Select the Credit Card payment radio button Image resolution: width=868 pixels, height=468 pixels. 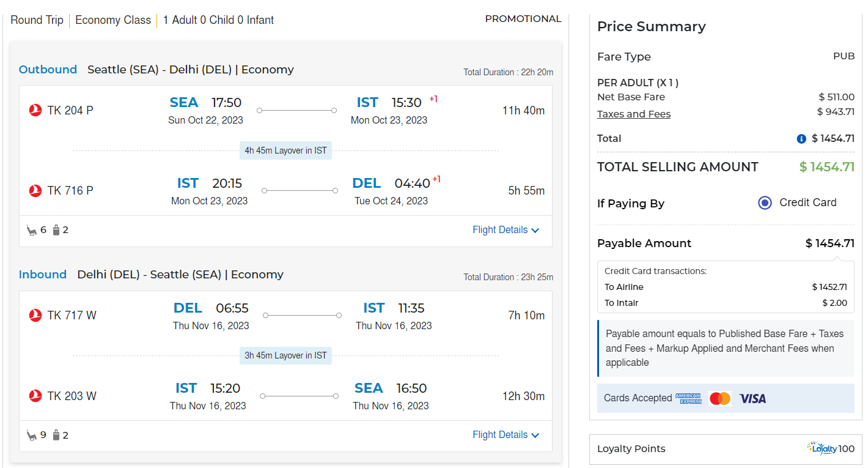(x=765, y=203)
